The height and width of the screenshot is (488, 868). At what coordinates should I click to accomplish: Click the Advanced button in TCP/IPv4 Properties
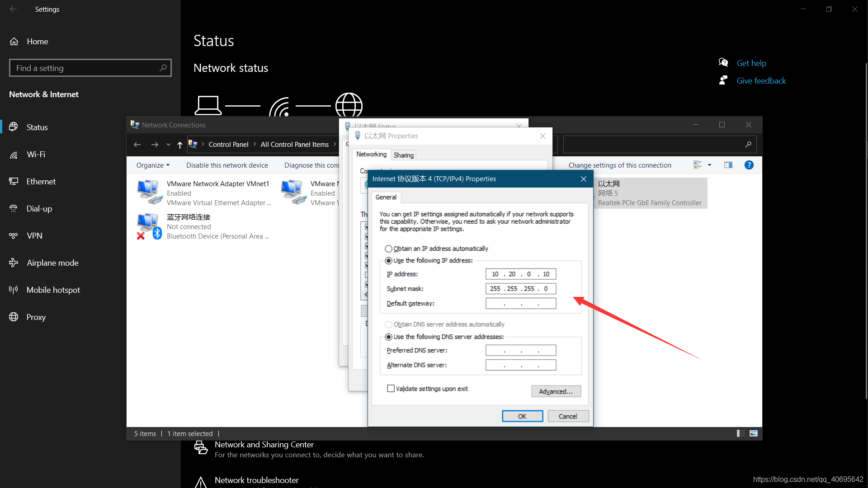coord(556,391)
